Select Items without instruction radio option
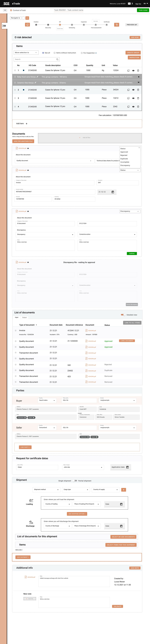The image size is (150, 644). [x=54, y=53]
